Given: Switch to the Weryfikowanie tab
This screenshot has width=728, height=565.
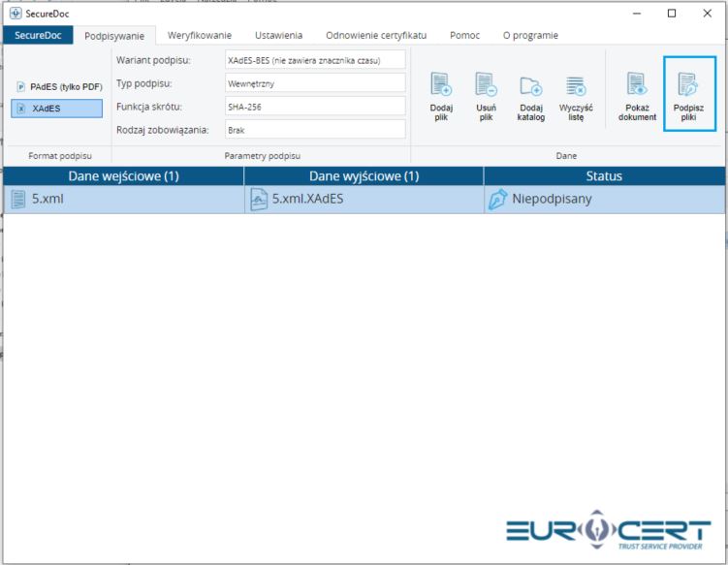Looking at the screenshot, I should point(200,36).
